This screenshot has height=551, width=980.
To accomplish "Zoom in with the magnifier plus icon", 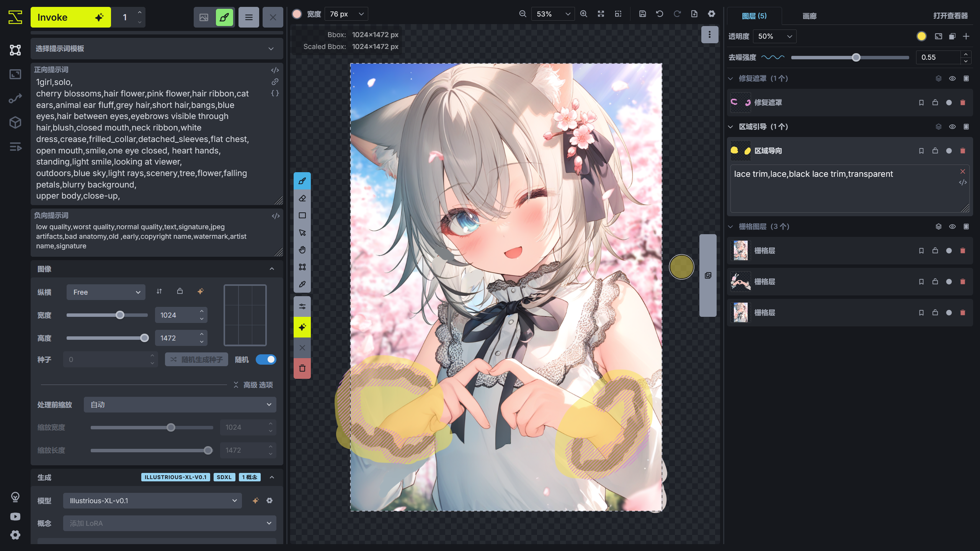I will (x=583, y=14).
